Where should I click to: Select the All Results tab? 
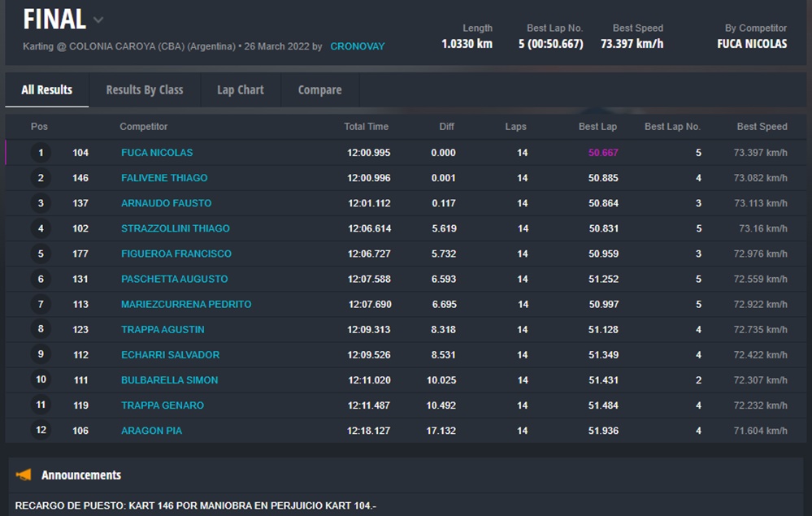tap(46, 90)
